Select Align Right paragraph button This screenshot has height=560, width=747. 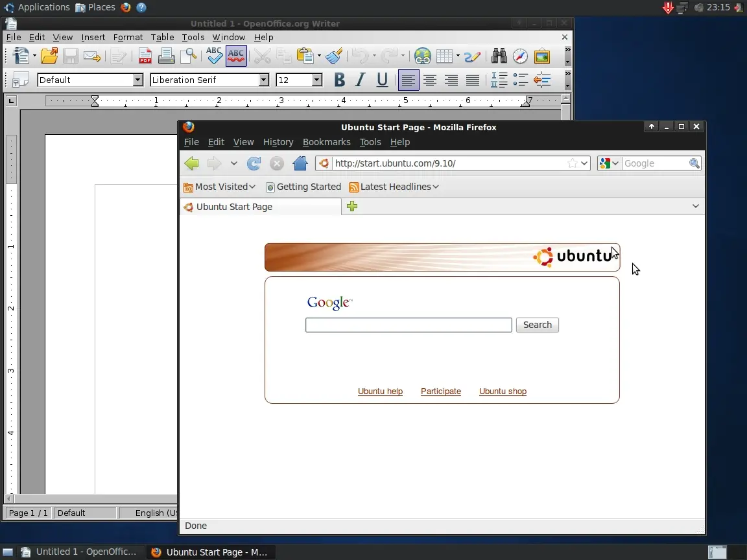(x=451, y=80)
